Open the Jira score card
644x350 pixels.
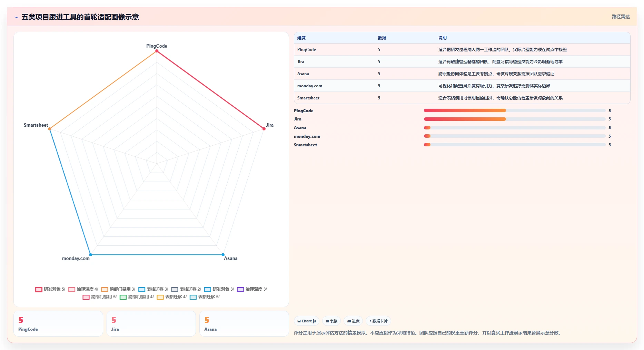[151, 323]
